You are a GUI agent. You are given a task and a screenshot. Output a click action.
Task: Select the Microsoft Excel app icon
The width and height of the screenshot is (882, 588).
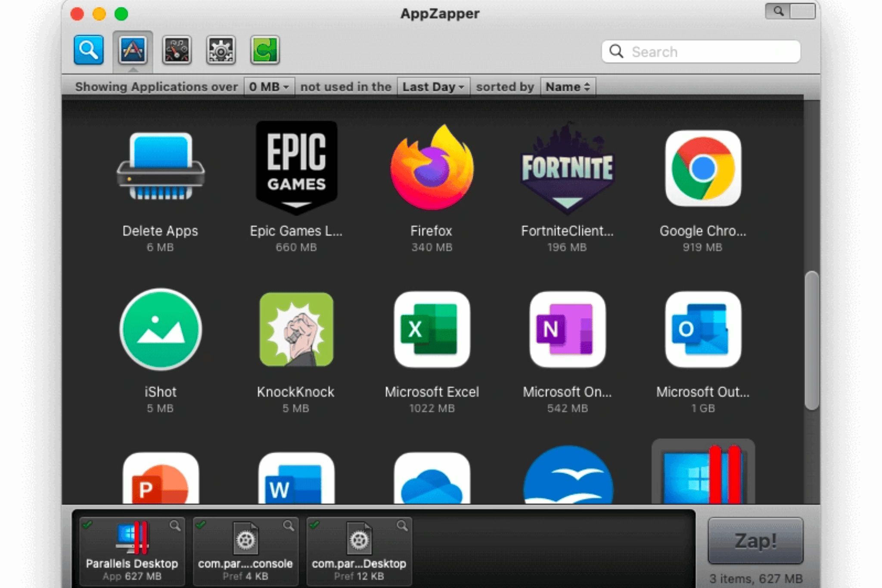pyautogui.click(x=432, y=330)
